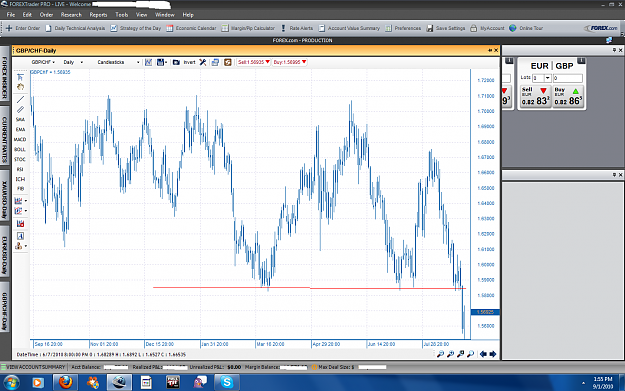This screenshot has width=625, height=391.
Task: Open the Window menu
Action: 165,15
